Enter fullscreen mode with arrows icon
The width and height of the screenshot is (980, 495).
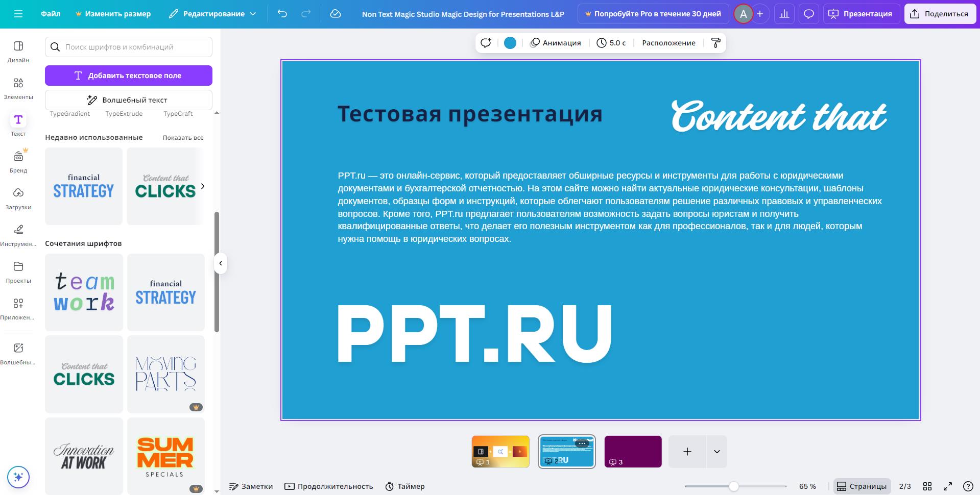(947, 486)
